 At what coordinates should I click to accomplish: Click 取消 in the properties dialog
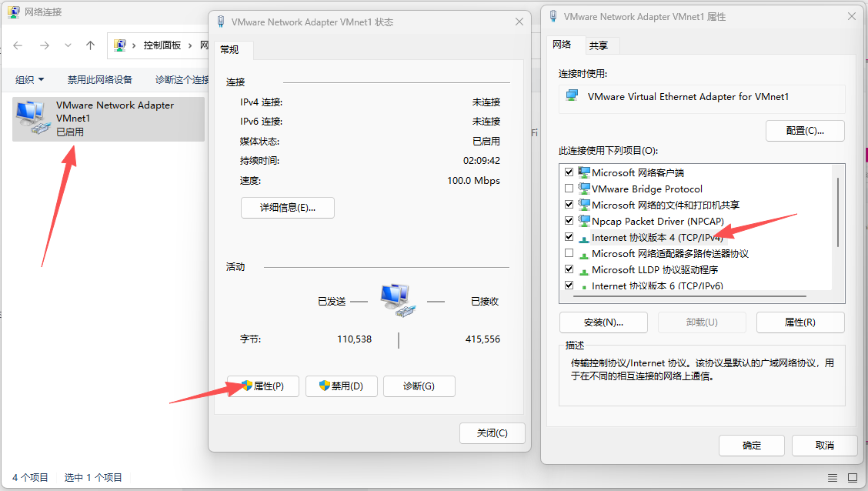pos(824,445)
